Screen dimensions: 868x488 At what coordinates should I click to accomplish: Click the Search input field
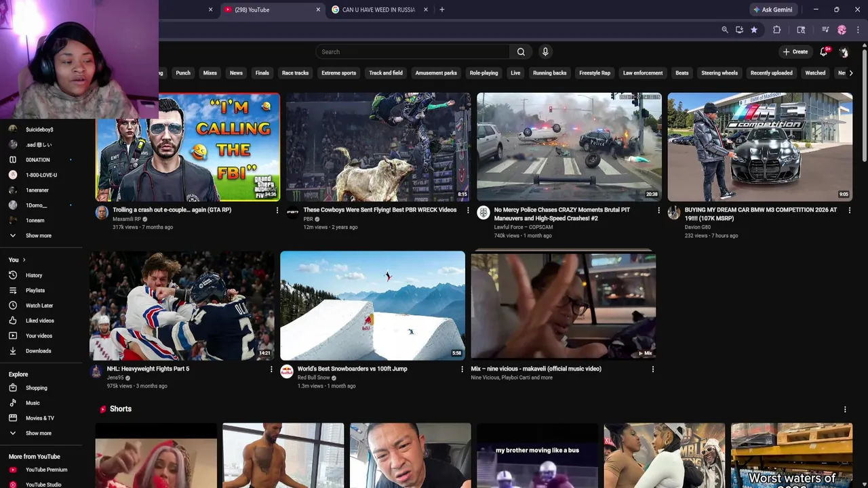[412, 52]
